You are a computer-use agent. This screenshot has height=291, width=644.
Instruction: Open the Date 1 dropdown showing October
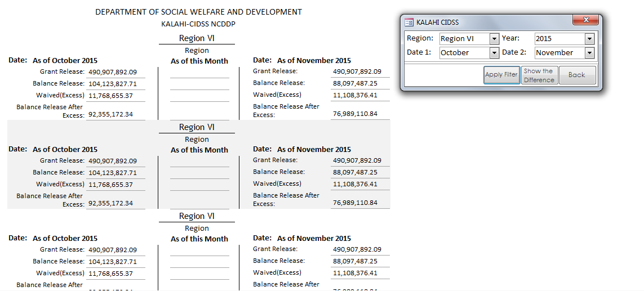pos(494,53)
